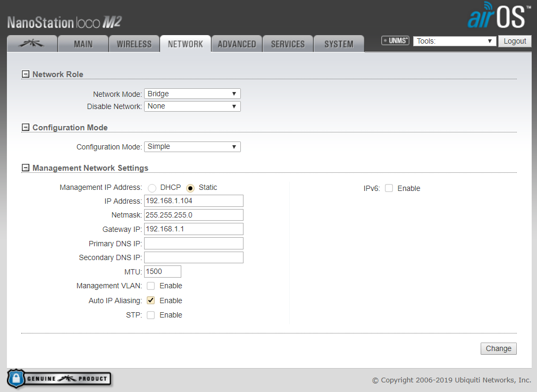The height and width of the screenshot is (392, 537).
Task: Click the Management VLAN label
Action: click(x=109, y=286)
